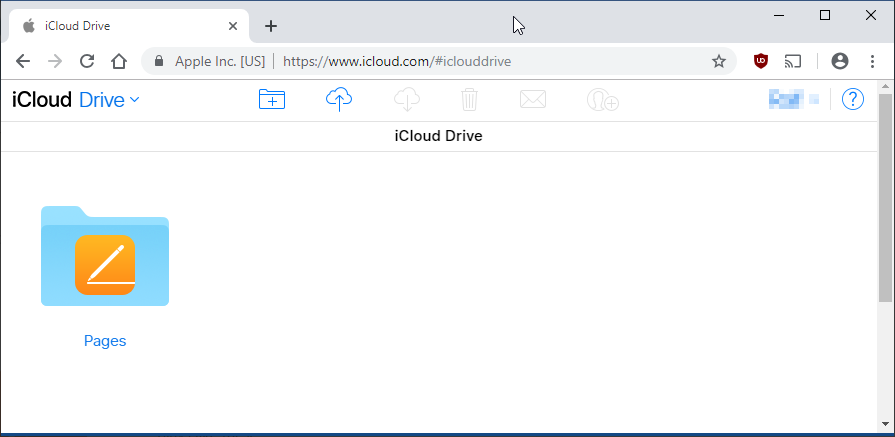The width and height of the screenshot is (895, 437).
Task: Open a new browser tab
Action: tap(271, 26)
